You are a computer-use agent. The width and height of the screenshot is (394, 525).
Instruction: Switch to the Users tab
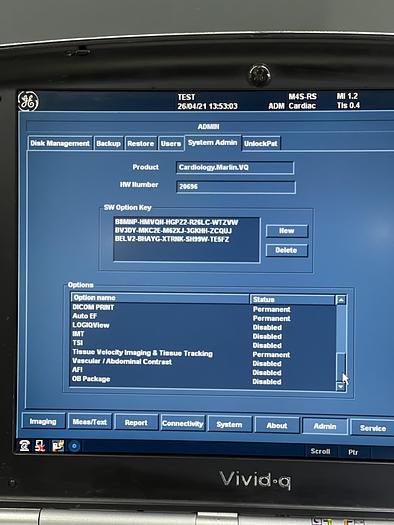(x=171, y=143)
